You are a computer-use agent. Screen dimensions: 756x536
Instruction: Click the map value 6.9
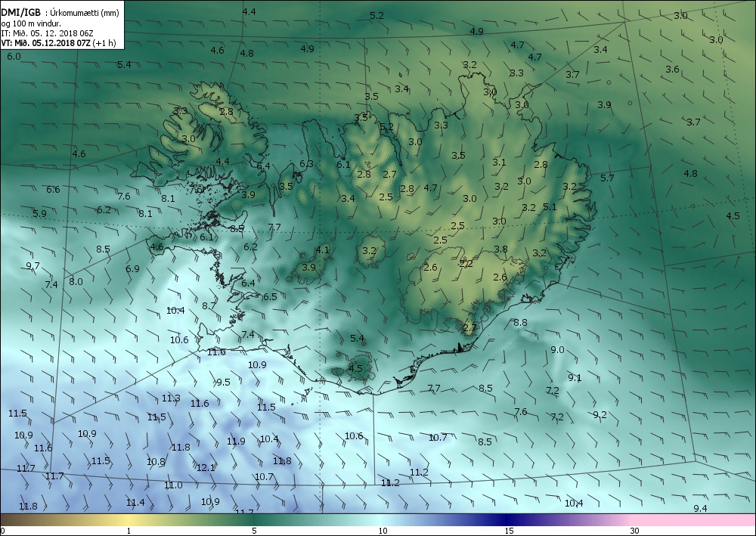click(132, 269)
